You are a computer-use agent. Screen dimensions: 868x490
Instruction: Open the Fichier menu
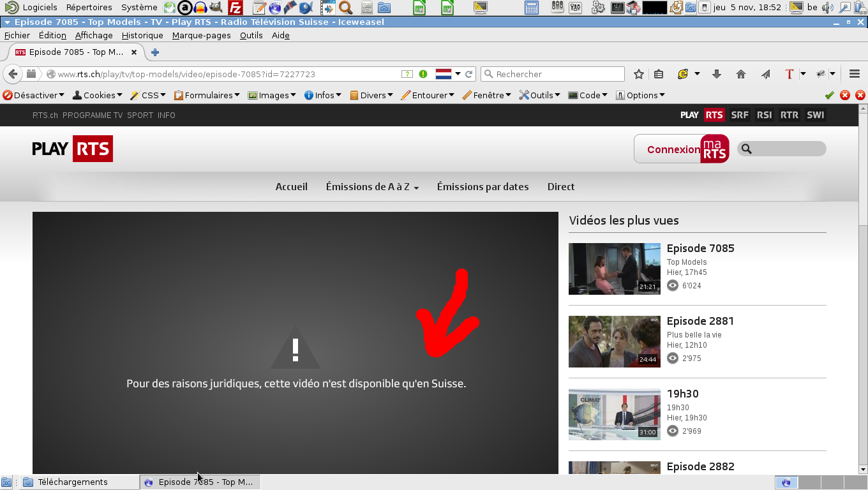click(x=17, y=36)
